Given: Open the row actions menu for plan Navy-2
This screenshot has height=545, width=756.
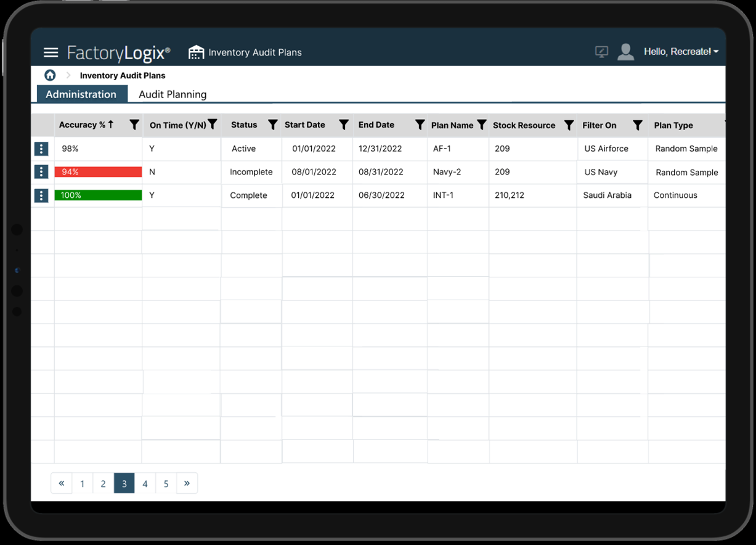Looking at the screenshot, I should point(41,171).
